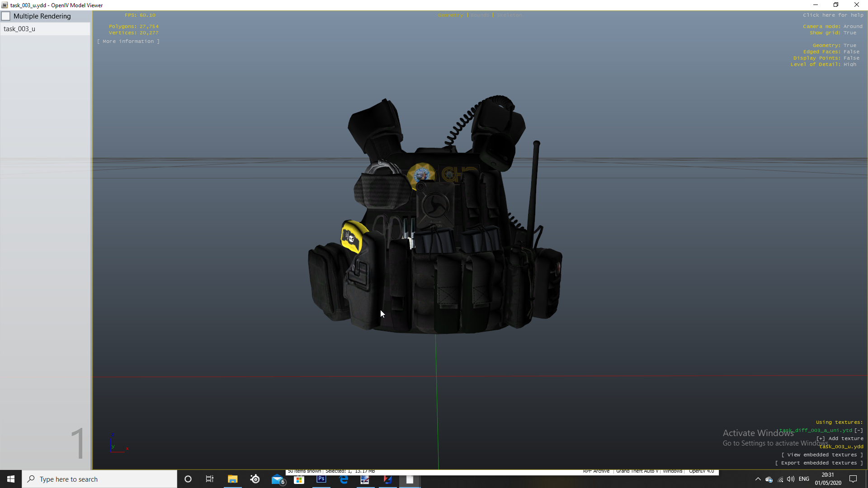Open the Mail app in taskbar
This screenshot has width=868, height=488.
[x=277, y=479]
